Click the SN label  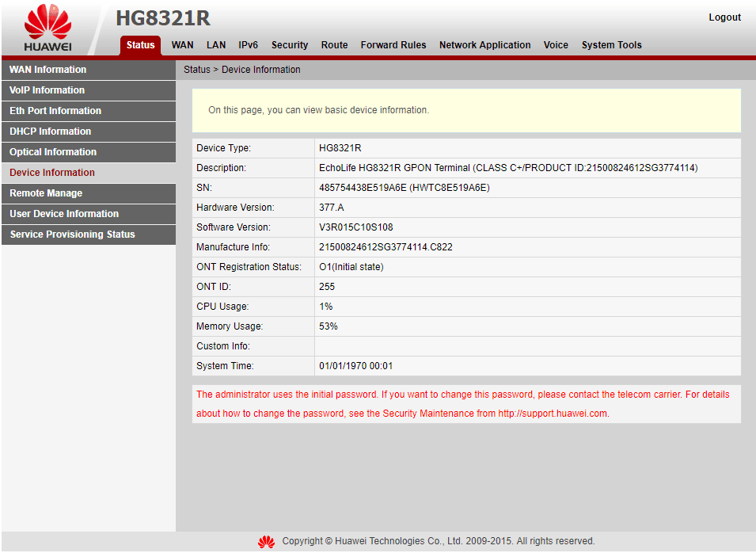tap(204, 188)
